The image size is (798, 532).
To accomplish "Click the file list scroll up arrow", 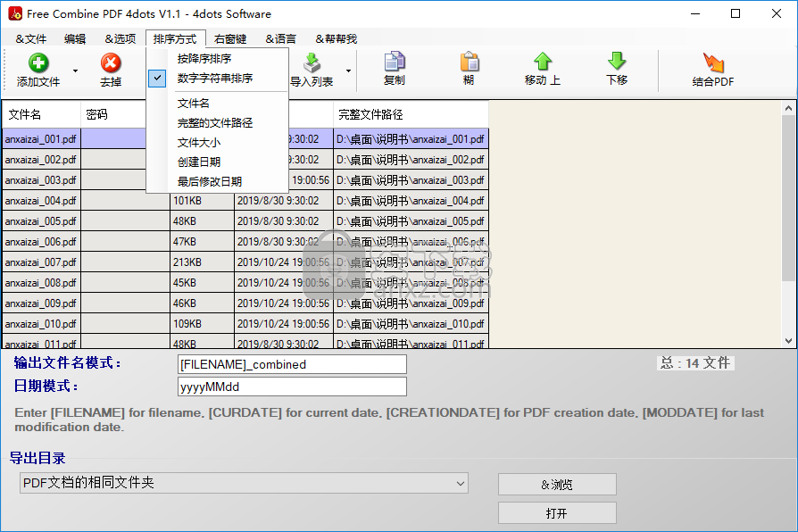I will point(788,108).
